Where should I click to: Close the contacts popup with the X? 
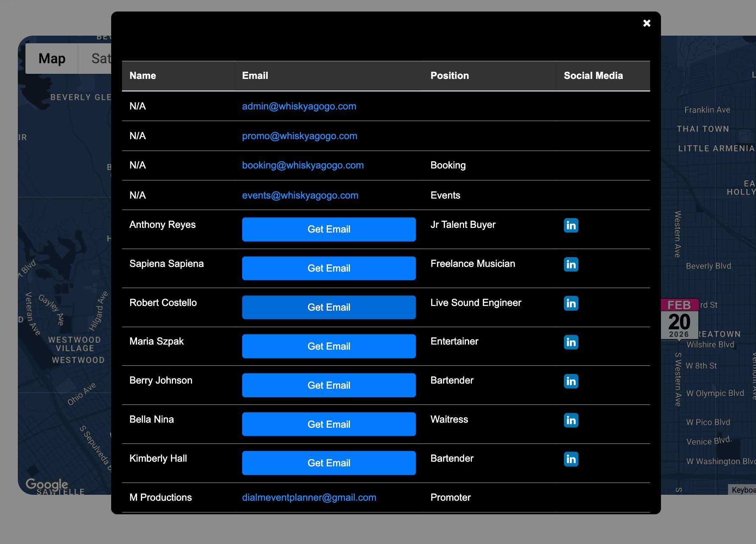coord(647,23)
